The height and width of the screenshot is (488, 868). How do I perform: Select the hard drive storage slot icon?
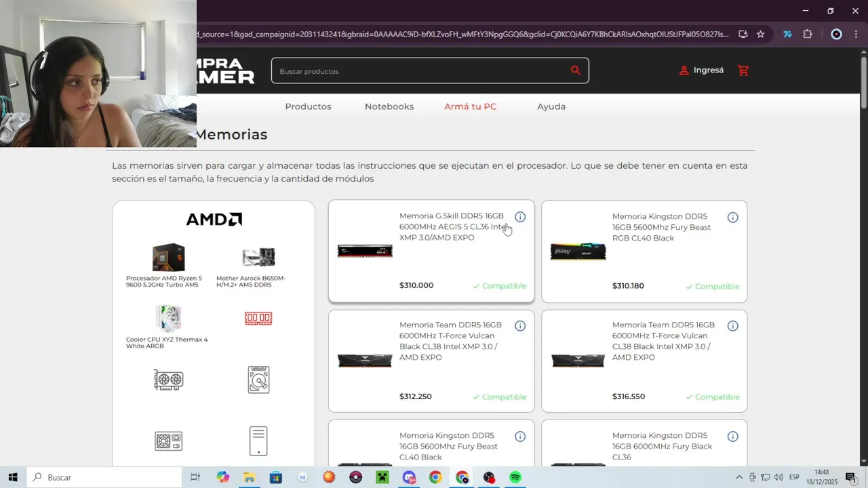pos(258,380)
